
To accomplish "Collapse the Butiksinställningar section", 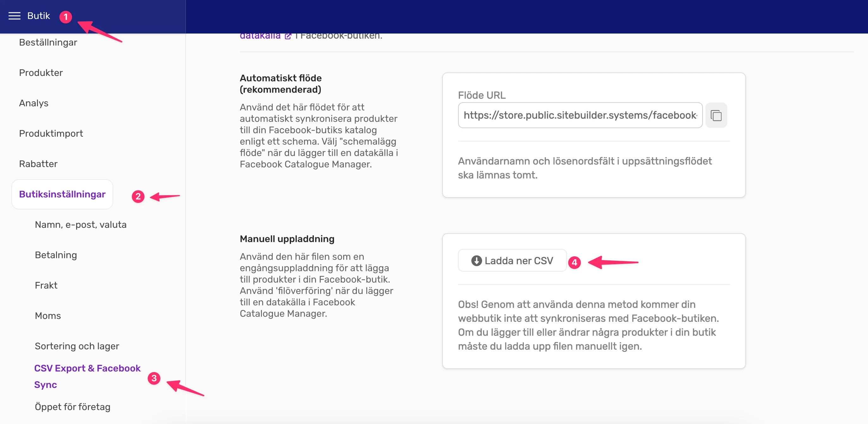I will pyautogui.click(x=62, y=195).
